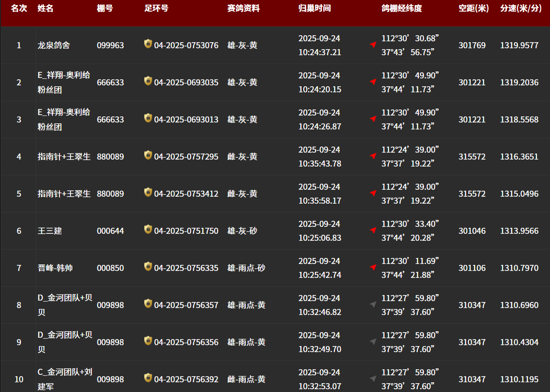
Task: Select the shield badge beside ring 04-2025-0757295
Action: [x=148, y=155]
